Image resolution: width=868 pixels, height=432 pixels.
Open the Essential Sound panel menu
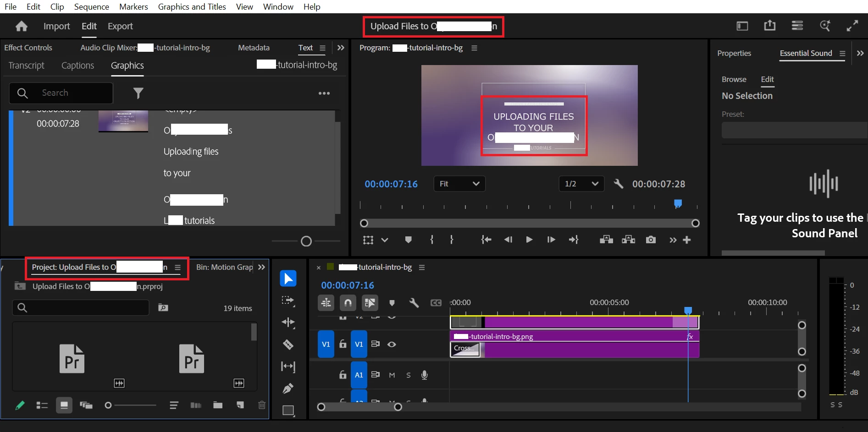tap(842, 53)
